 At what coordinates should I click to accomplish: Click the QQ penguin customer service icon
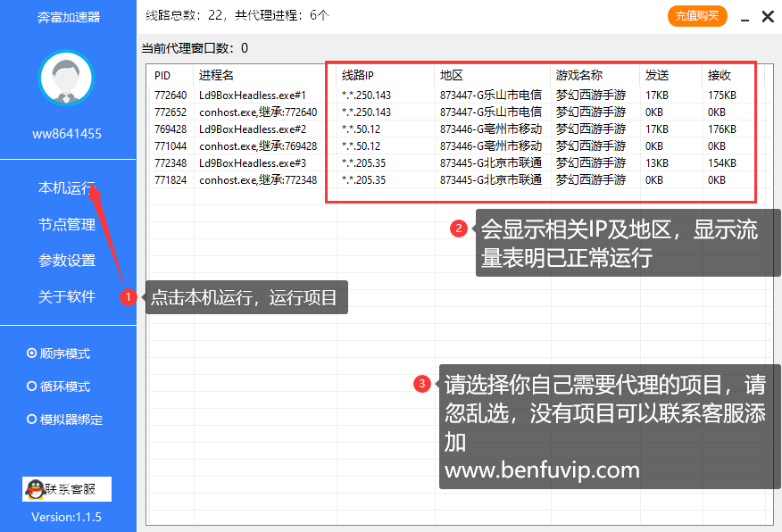(x=35, y=489)
